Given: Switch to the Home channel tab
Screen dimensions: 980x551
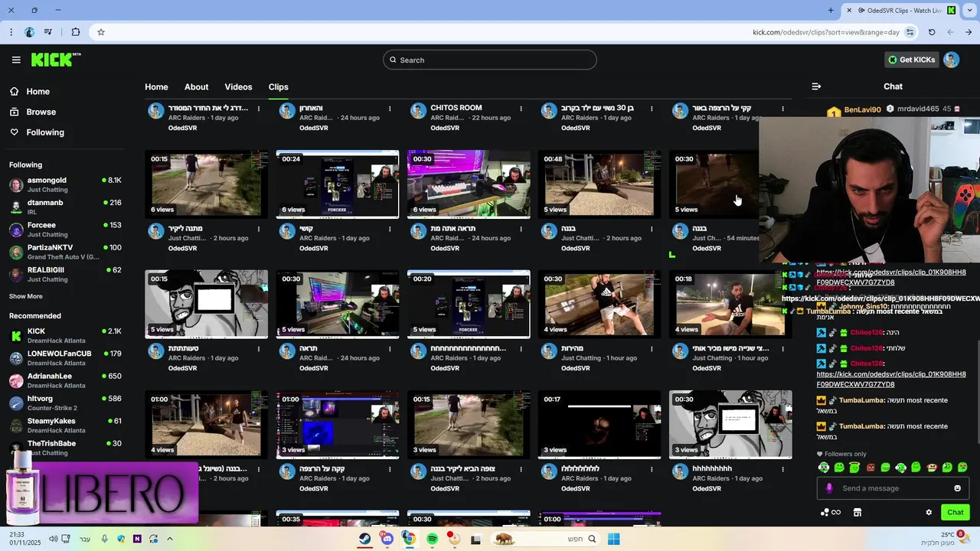Looking at the screenshot, I should (156, 86).
